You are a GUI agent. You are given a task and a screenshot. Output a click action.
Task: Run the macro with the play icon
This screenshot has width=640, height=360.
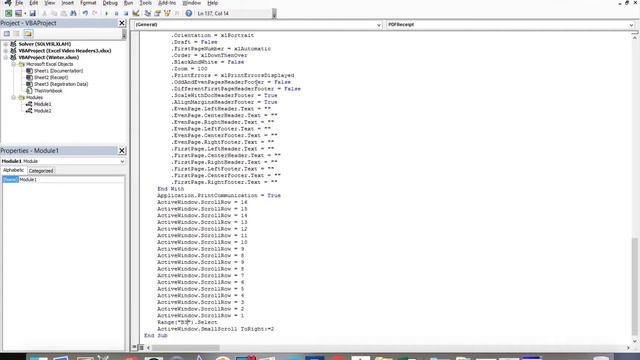(x=107, y=13)
